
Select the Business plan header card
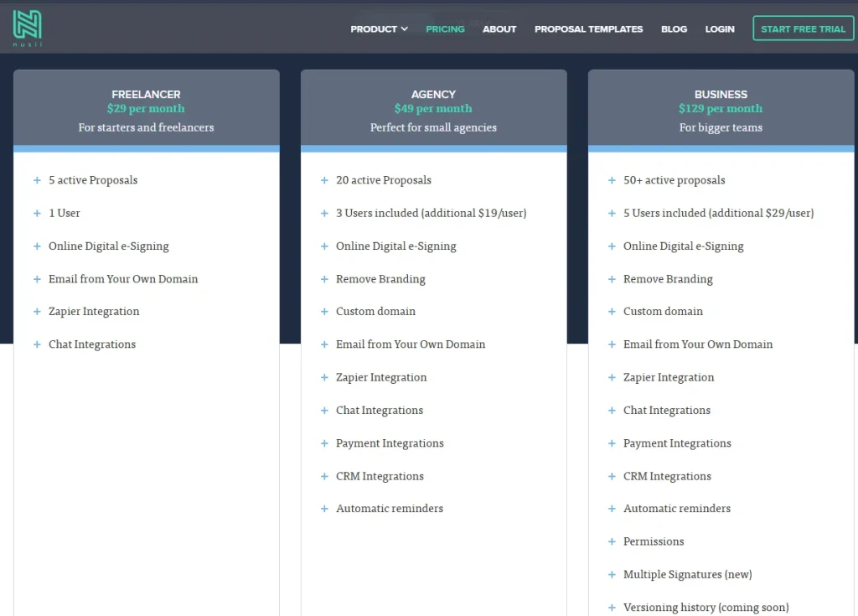pyautogui.click(x=721, y=110)
